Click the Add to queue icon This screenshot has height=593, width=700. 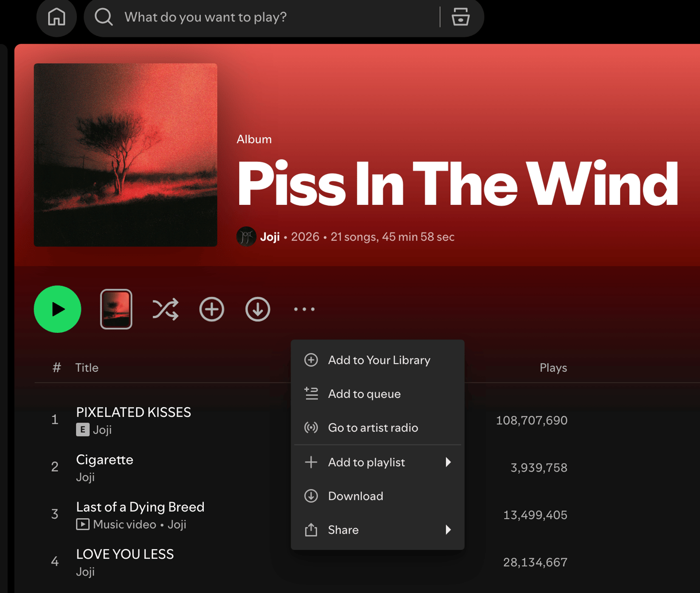[311, 394]
